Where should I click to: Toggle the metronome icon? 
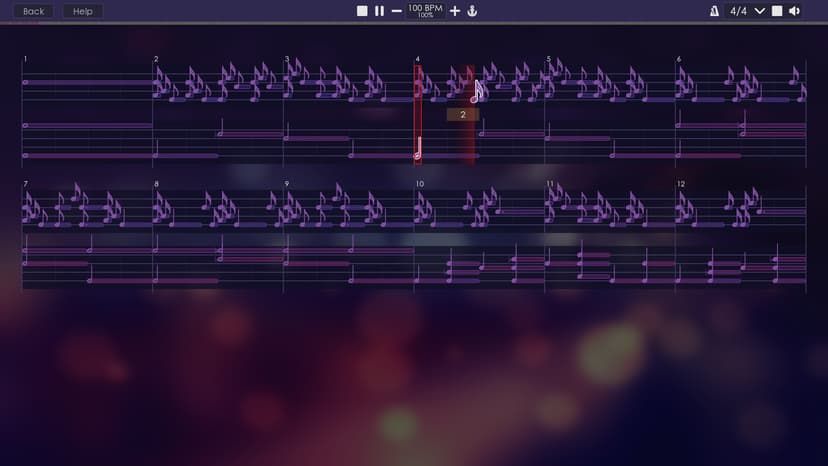[x=714, y=11]
